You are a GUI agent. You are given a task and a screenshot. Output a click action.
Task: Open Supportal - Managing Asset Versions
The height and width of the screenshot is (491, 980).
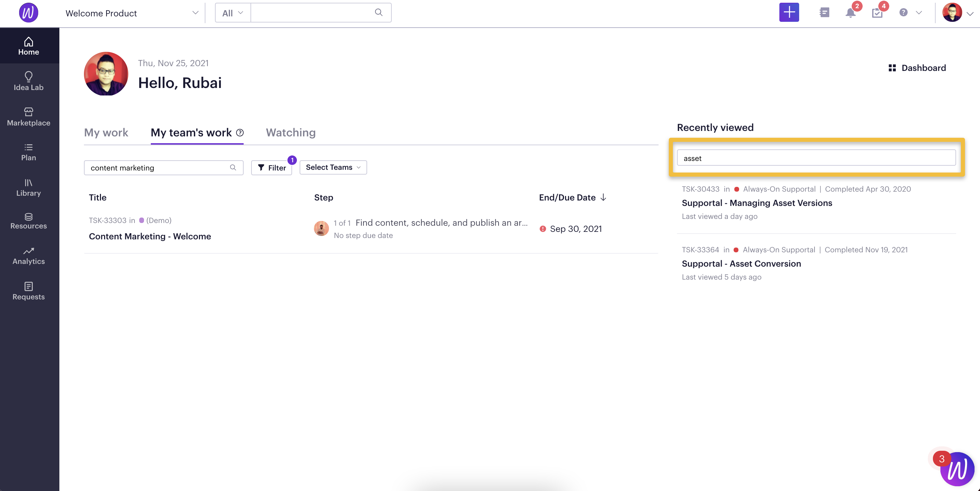(757, 203)
